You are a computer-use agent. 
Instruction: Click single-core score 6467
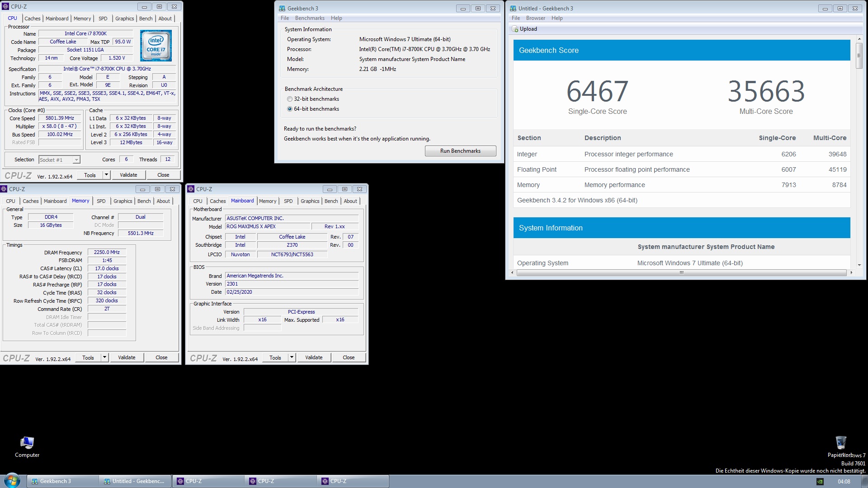tap(597, 91)
